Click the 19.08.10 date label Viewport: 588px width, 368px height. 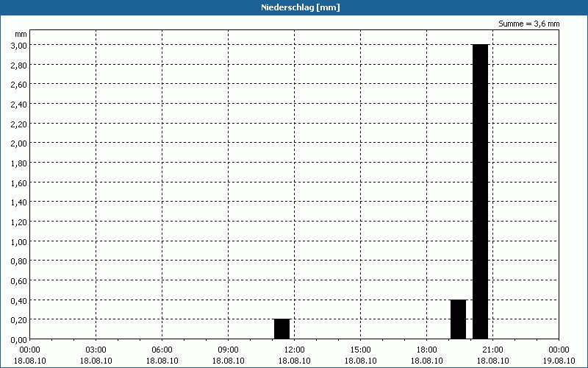pyautogui.click(x=559, y=361)
